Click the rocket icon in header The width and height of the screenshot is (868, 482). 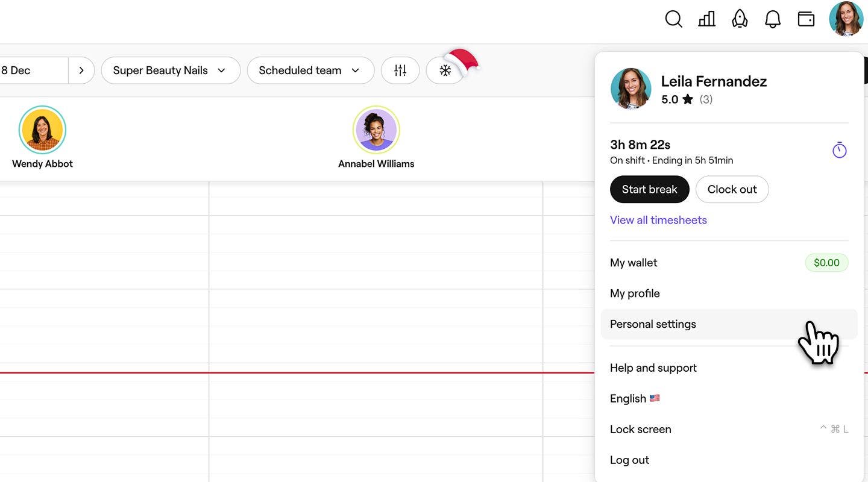[740, 19]
